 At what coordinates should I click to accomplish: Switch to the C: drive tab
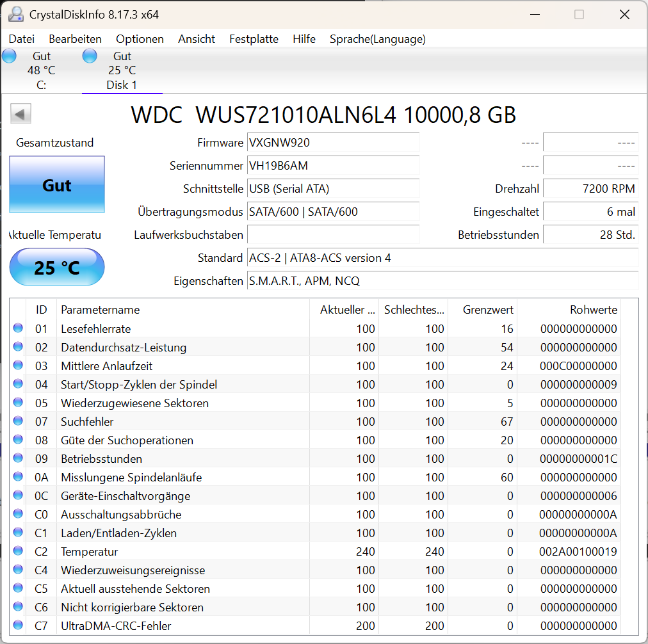pyautogui.click(x=41, y=70)
